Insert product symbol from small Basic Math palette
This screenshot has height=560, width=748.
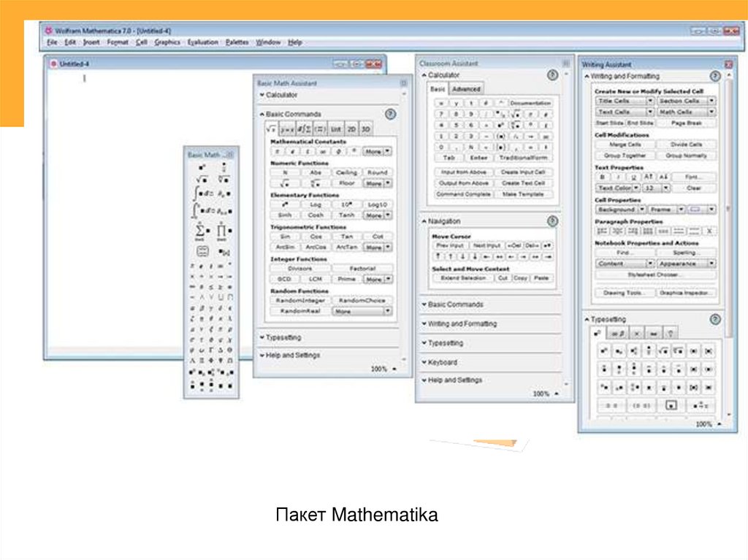point(224,231)
